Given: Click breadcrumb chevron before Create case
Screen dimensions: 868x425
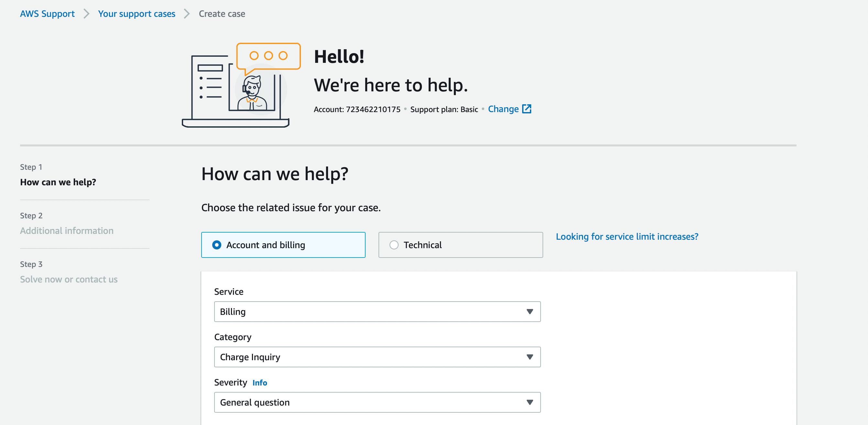Looking at the screenshot, I should pyautogui.click(x=187, y=14).
